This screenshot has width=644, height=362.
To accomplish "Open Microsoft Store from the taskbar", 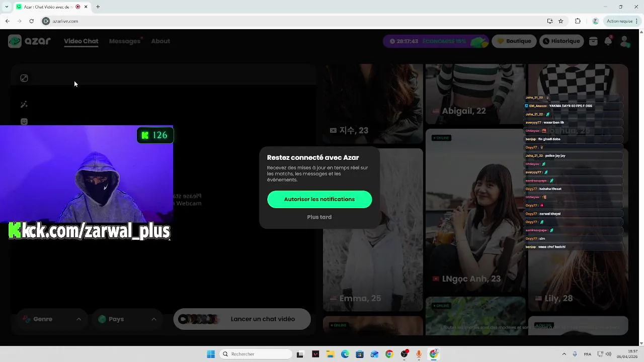I will click(x=360, y=354).
